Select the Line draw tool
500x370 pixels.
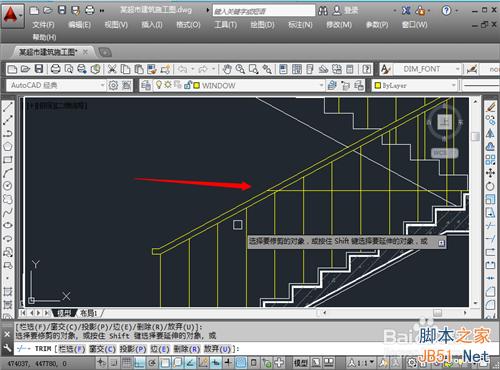8,107
